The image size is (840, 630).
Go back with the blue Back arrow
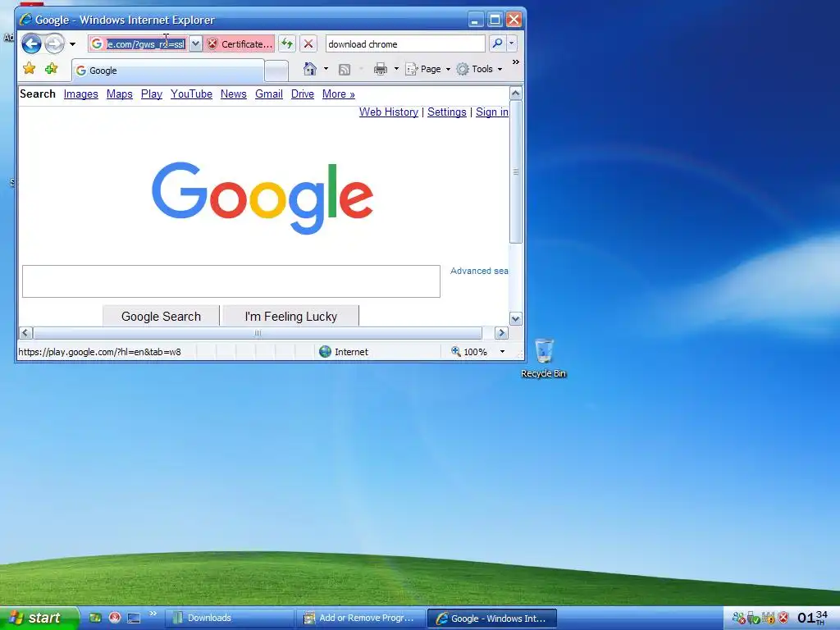(x=32, y=44)
